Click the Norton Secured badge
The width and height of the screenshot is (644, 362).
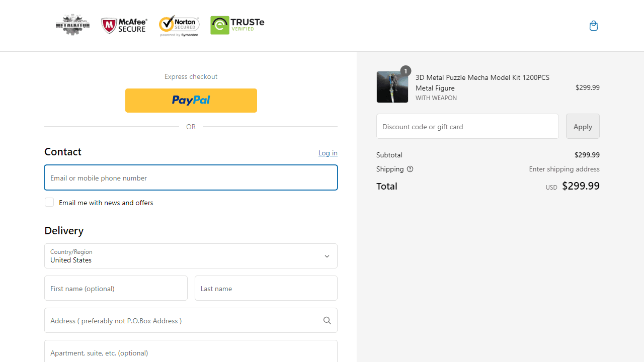pos(179,26)
